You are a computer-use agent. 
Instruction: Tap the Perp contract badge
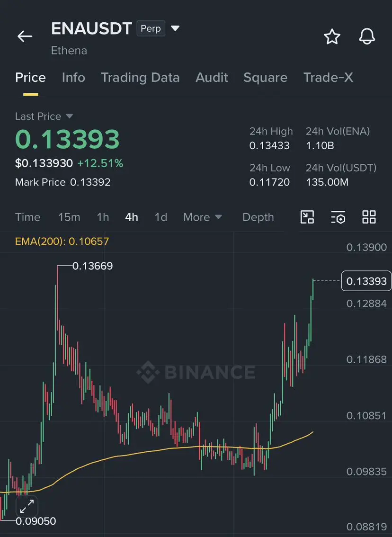pos(151,28)
